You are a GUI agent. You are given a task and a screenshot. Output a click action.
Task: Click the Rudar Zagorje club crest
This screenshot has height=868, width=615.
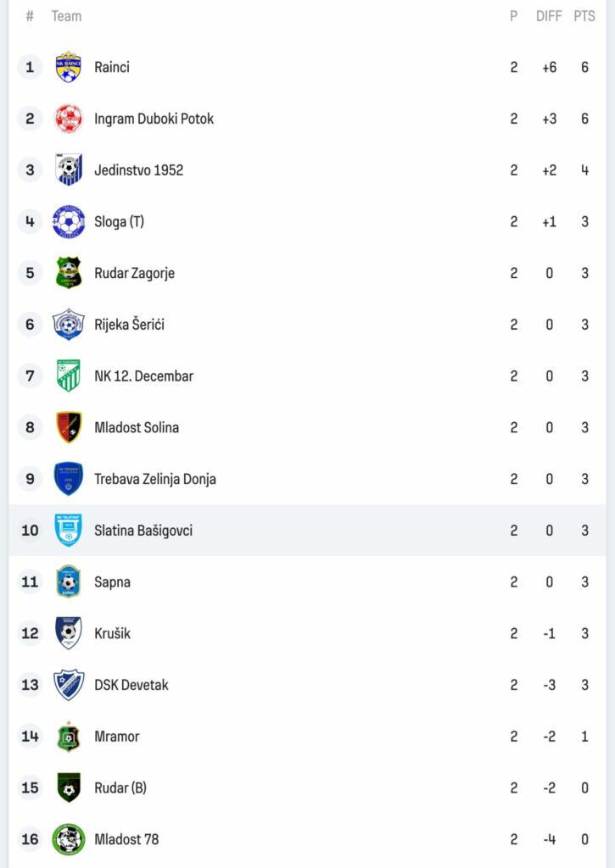(69, 273)
